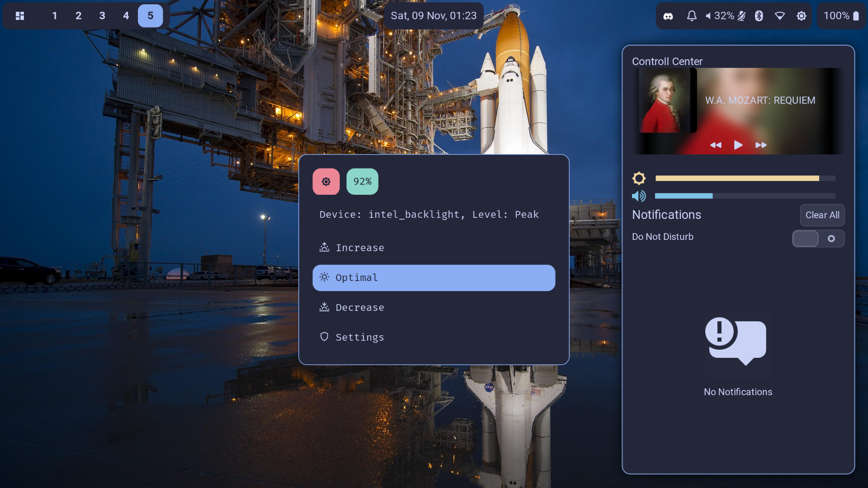This screenshot has width=868, height=488.
Task: Switch to workspace 3
Action: pyautogui.click(x=102, y=16)
